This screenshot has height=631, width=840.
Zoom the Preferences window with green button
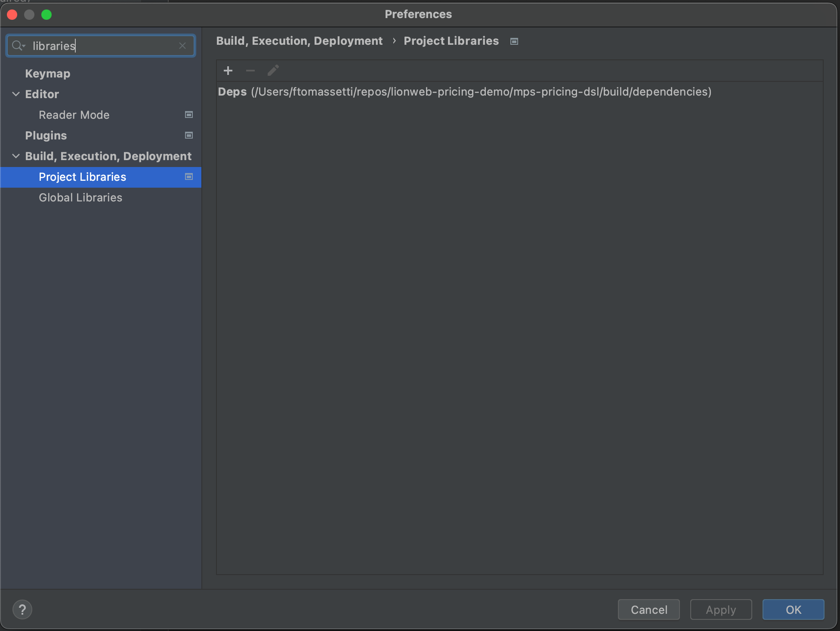pyautogui.click(x=46, y=15)
